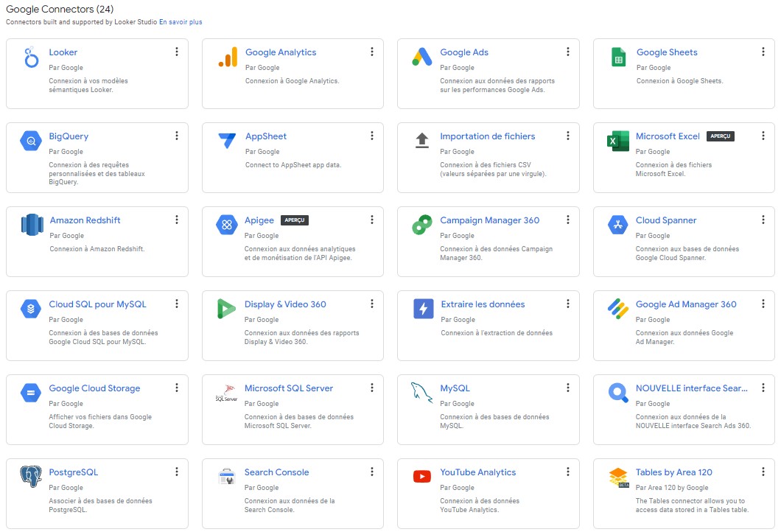Click the Google Cloud Storage icon
781x532 pixels.
31,393
